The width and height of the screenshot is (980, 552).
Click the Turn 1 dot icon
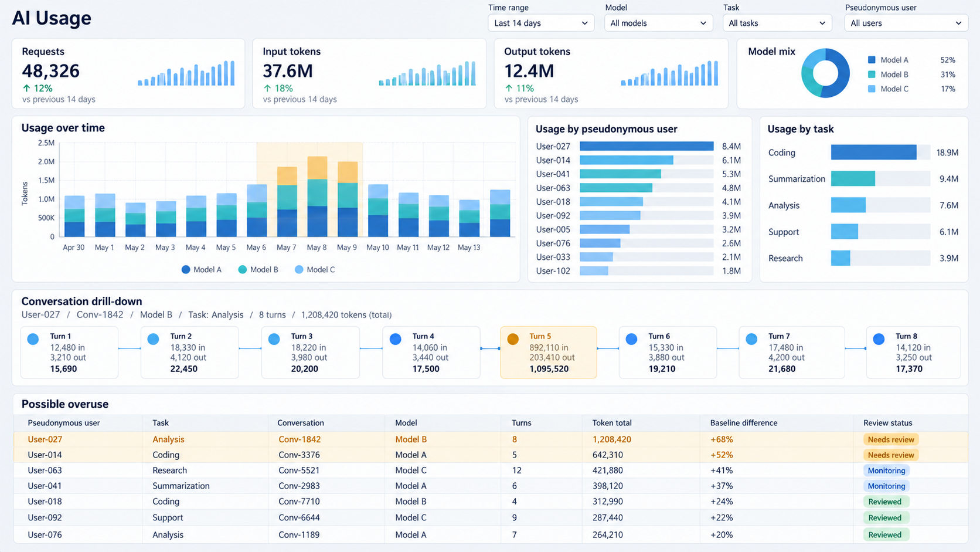point(33,339)
